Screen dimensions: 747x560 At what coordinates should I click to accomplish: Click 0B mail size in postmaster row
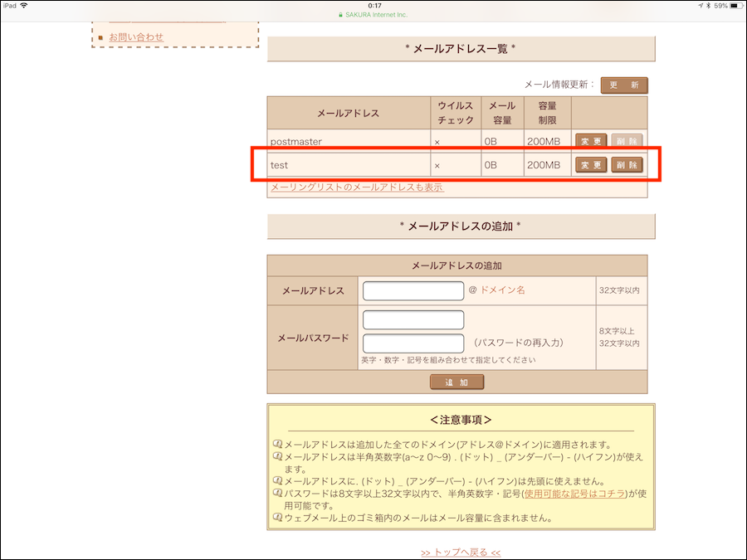(x=491, y=141)
